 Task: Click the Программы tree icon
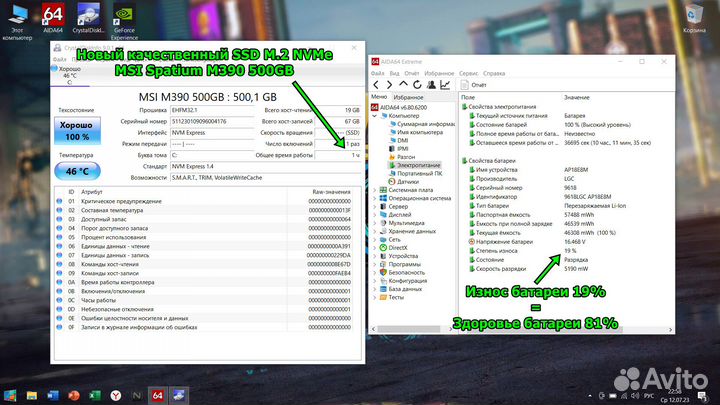(x=383, y=264)
